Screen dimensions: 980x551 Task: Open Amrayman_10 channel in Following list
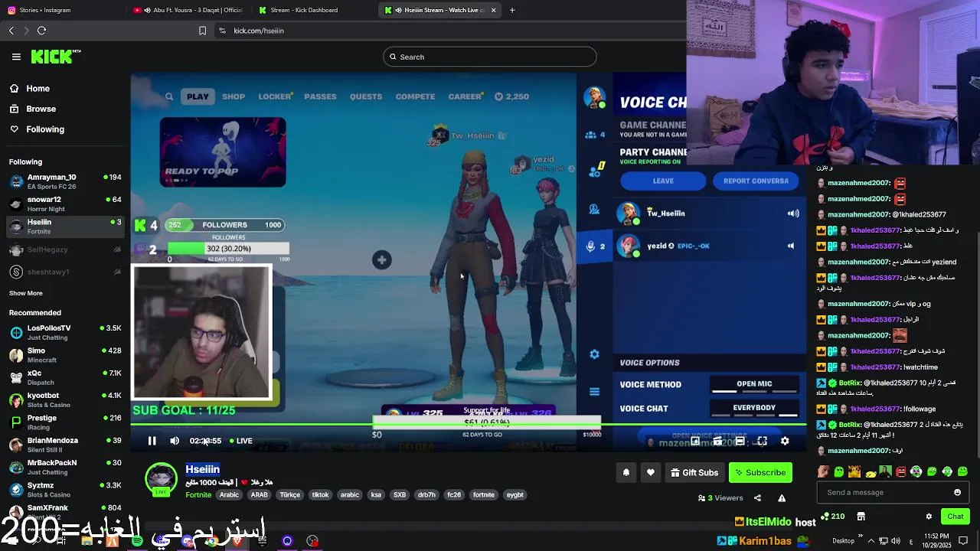(65, 181)
